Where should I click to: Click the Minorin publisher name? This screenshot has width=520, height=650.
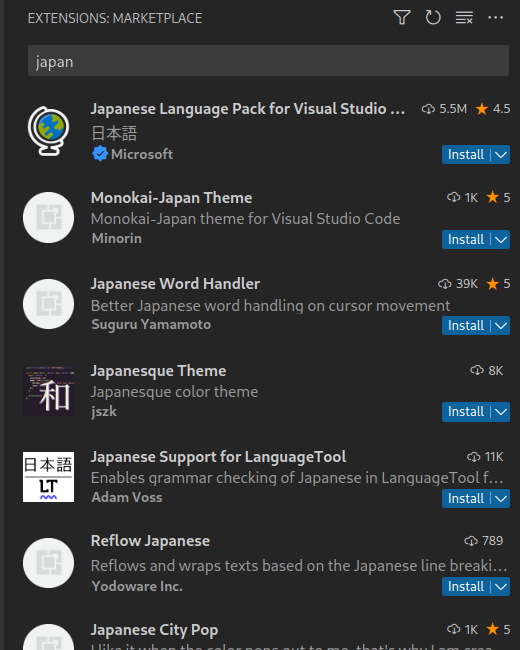coord(117,238)
